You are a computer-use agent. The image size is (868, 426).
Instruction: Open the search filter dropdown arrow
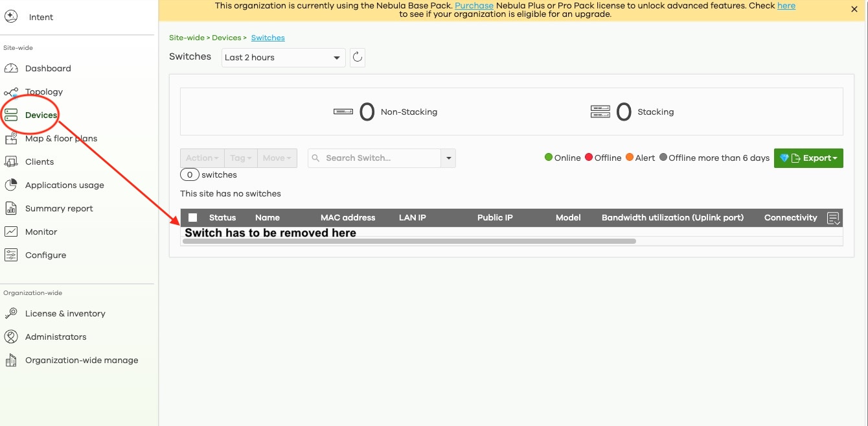[x=448, y=158]
